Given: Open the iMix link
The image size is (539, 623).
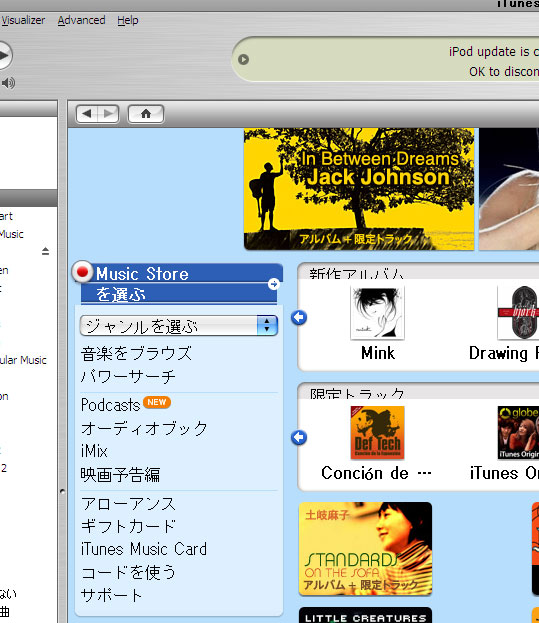Looking at the screenshot, I should point(94,451).
